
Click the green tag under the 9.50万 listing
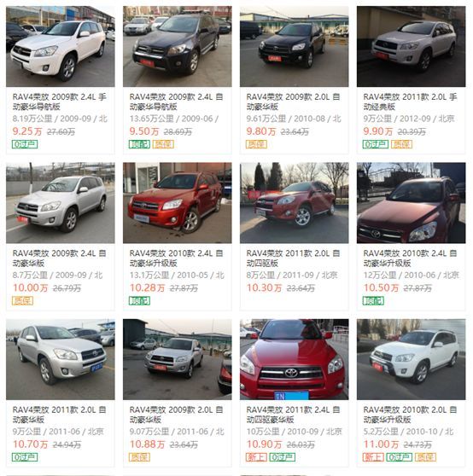click(x=139, y=144)
